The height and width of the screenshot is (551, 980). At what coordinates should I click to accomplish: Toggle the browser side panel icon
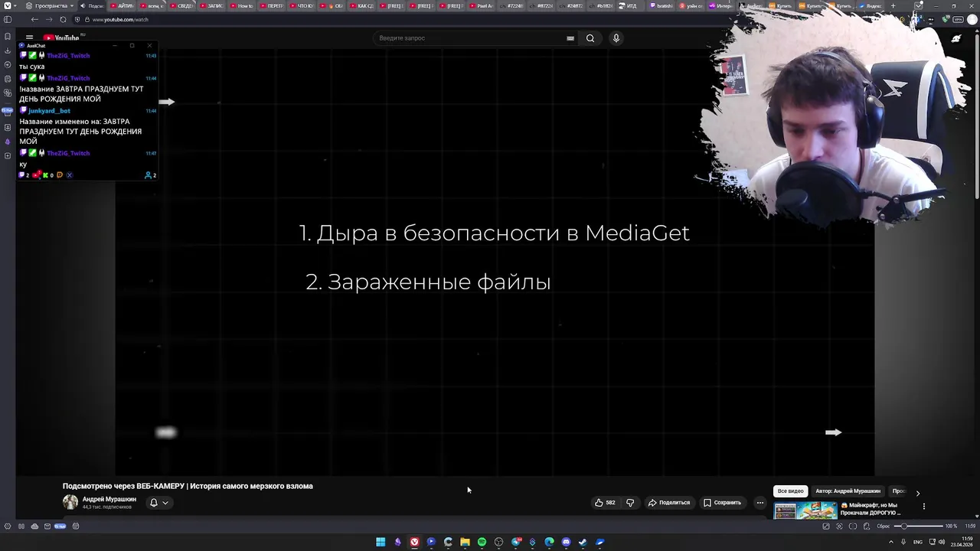8,19
